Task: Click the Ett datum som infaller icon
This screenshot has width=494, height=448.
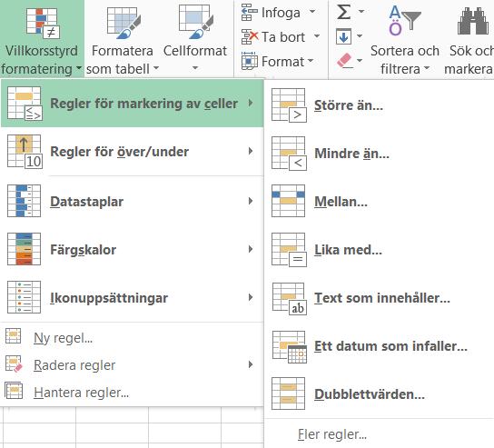Action: 290,347
